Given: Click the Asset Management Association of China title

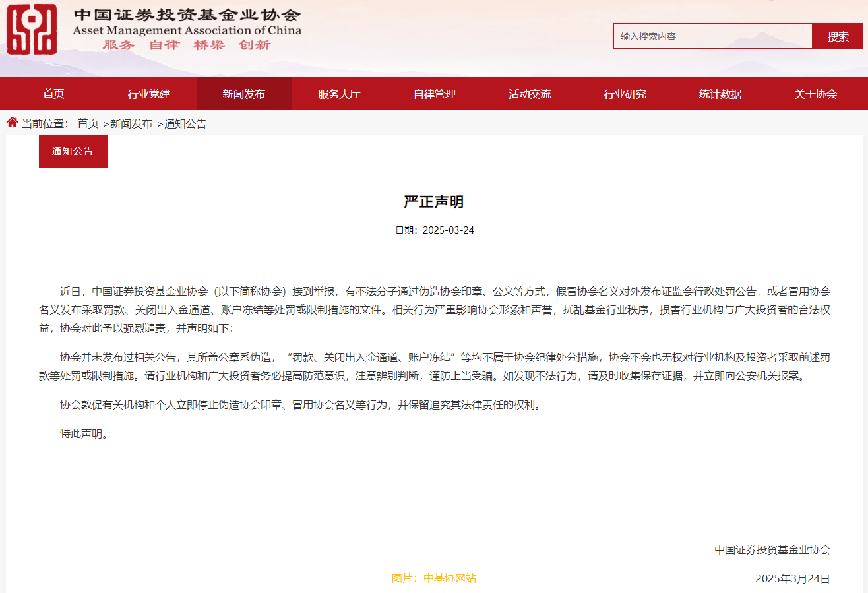Looking at the screenshot, I should [187, 30].
